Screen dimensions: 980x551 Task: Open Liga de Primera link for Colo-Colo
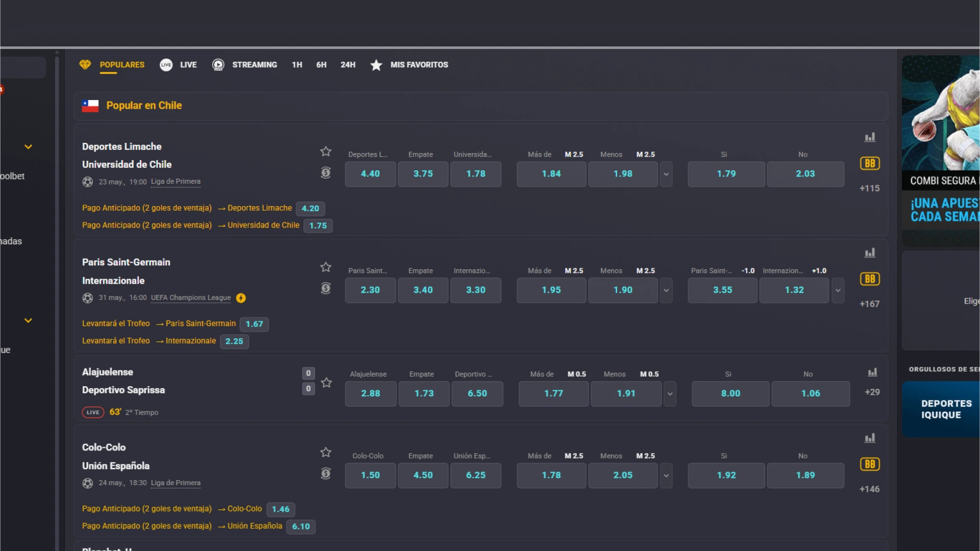pyautogui.click(x=175, y=483)
